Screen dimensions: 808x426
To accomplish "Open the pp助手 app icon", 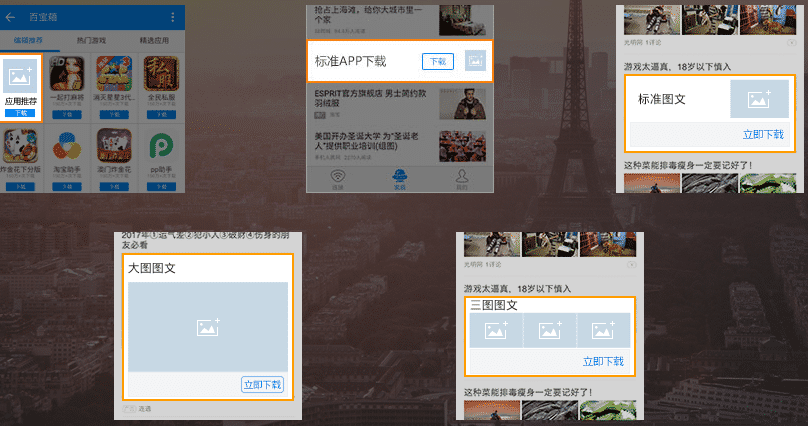I will coord(159,147).
